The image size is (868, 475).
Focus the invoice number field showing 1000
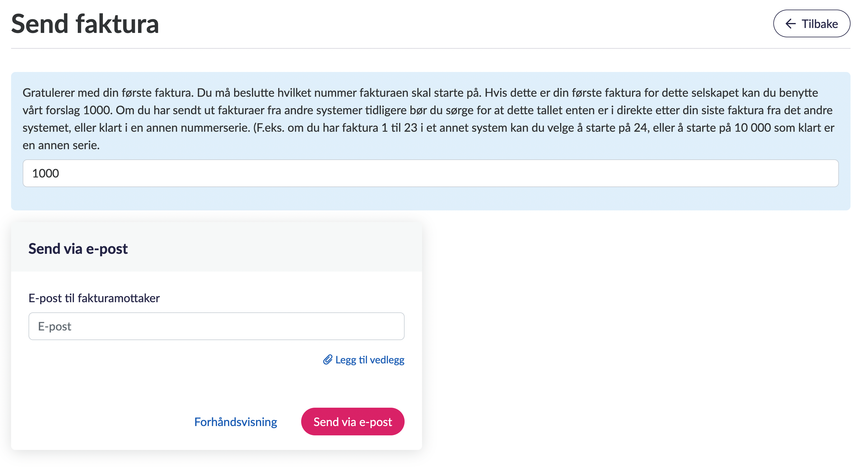click(430, 173)
